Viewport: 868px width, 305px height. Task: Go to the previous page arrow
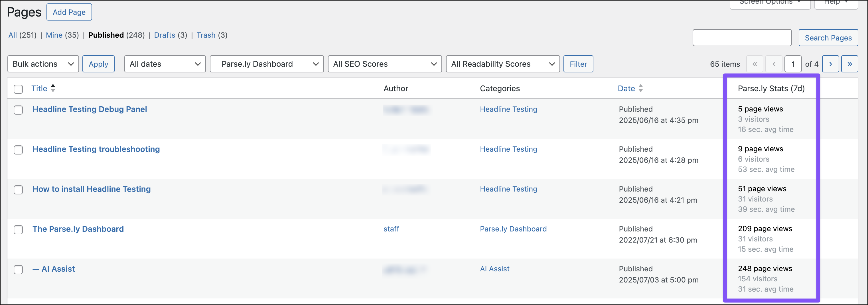point(774,64)
